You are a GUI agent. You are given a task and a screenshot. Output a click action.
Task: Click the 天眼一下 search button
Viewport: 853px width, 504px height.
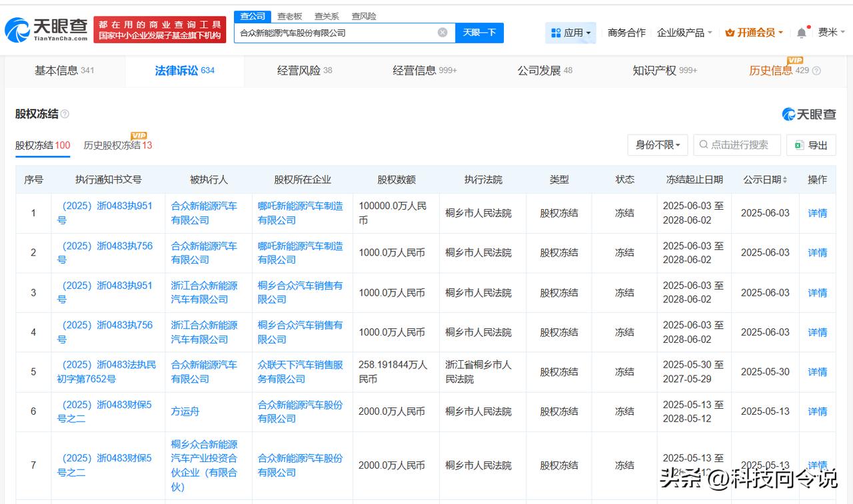point(479,33)
